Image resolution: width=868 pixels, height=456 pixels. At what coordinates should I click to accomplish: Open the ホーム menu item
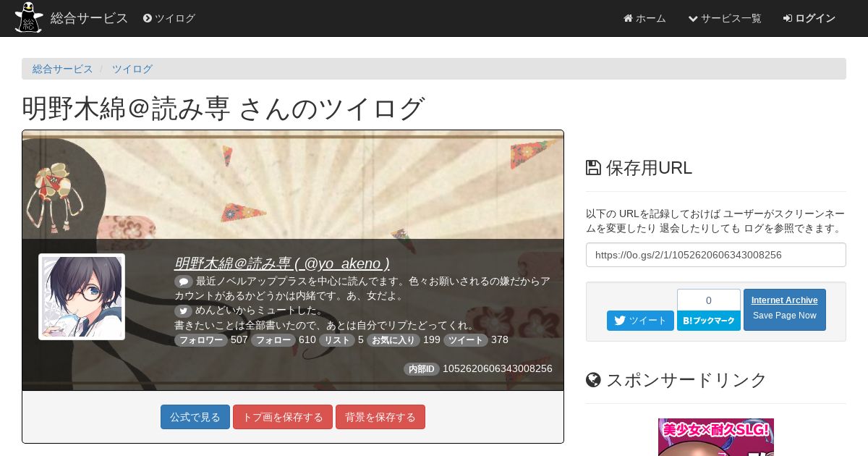tap(644, 18)
